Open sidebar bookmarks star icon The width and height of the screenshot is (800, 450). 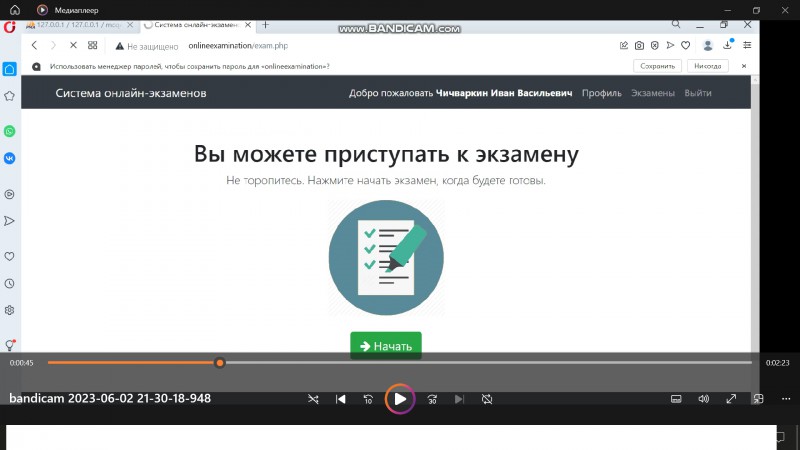coord(9,96)
